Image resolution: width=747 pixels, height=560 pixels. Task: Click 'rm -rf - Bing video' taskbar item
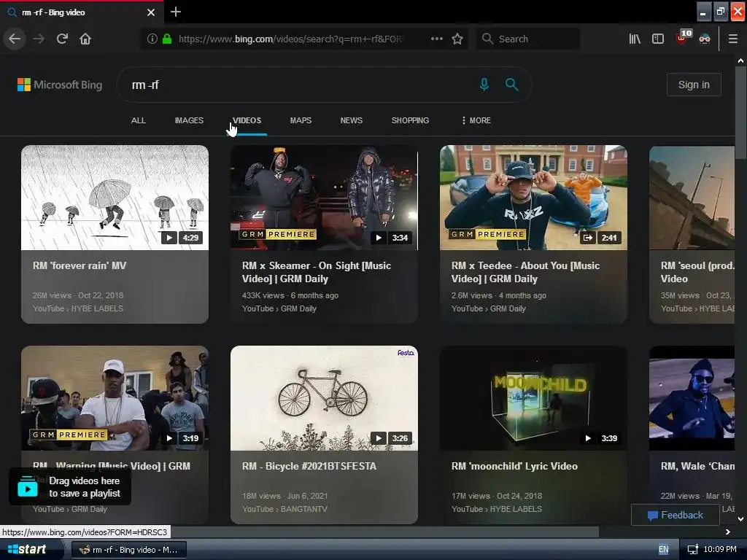tap(128, 550)
